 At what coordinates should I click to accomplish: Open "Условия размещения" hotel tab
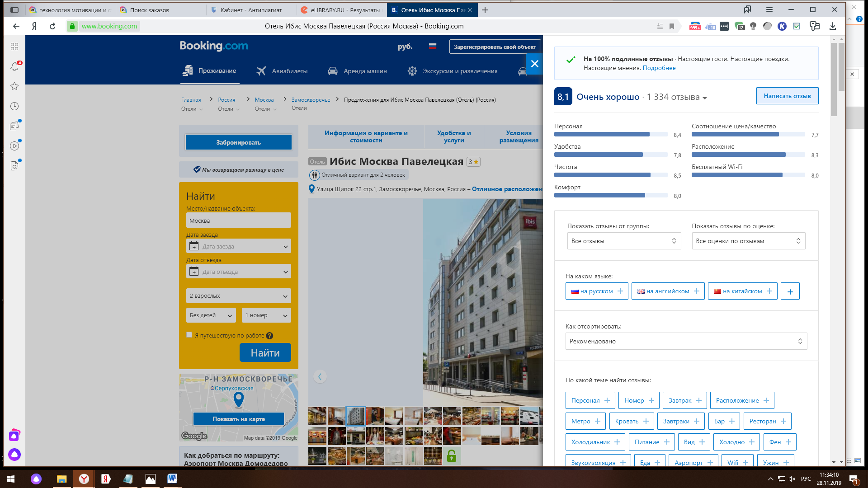pos(519,136)
